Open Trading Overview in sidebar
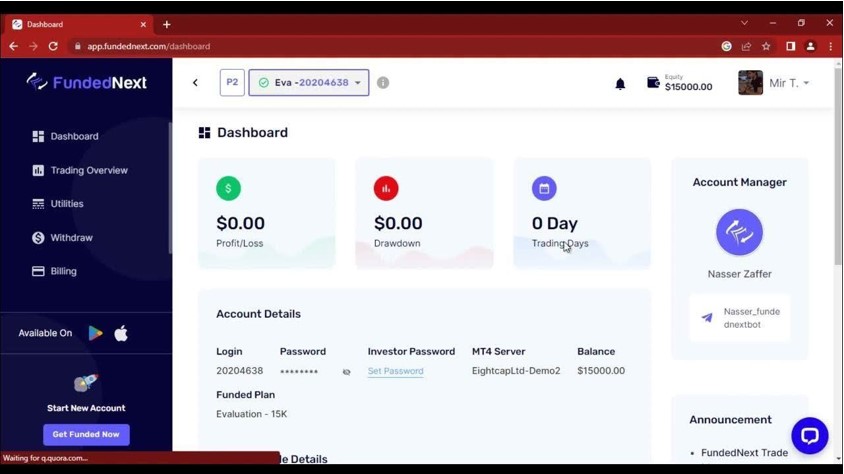Viewport: 844px width, 474px height. [89, 170]
